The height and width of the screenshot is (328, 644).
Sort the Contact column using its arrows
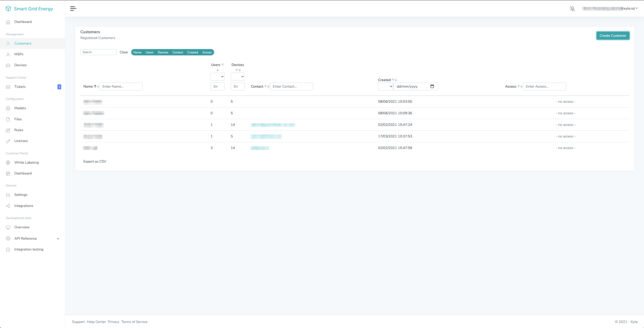tap(267, 86)
